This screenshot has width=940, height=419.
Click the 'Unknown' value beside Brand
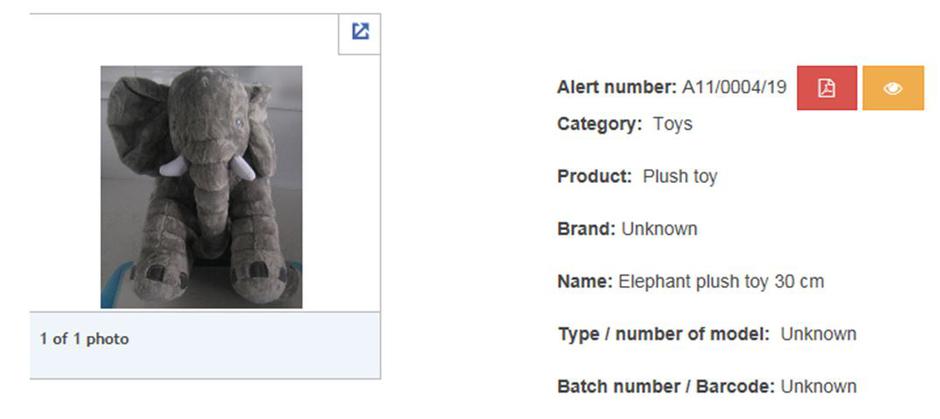point(659,229)
